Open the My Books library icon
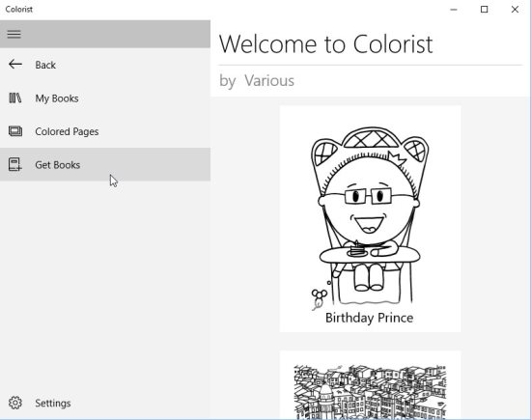Image resolution: width=531 pixels, height=420 pixels. tap(15, 98)
